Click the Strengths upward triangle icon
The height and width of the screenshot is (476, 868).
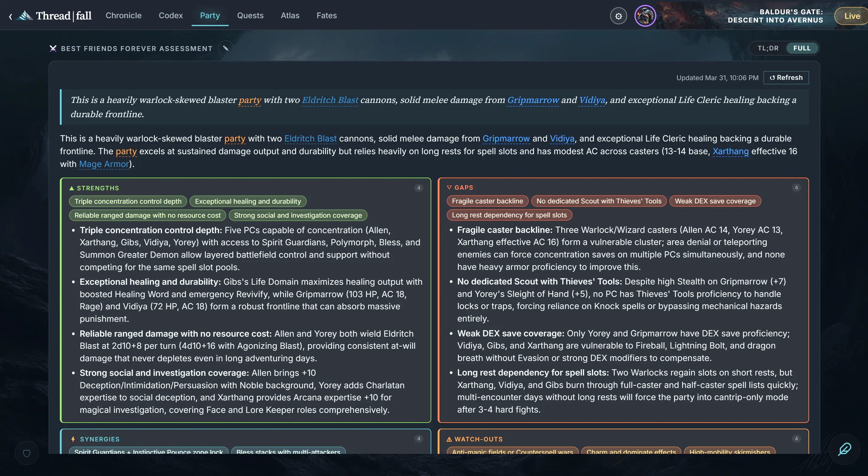[71, 188]
